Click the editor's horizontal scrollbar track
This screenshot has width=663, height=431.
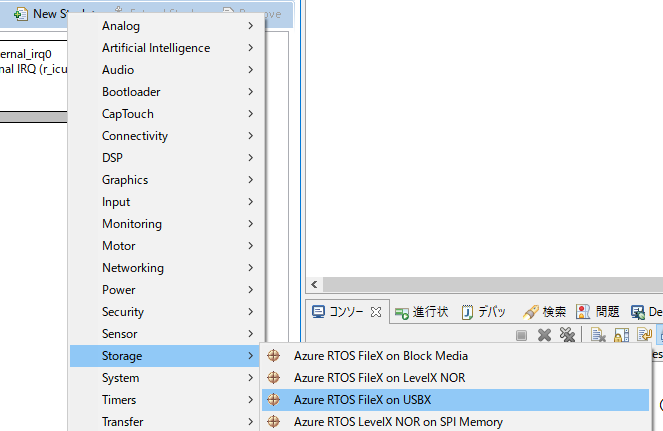[x=493, y=285]
